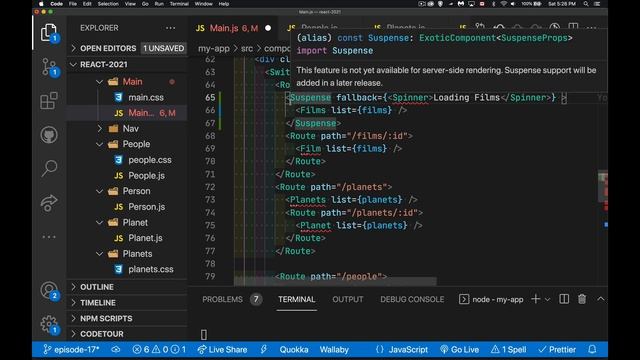Open the Search view

tap(49, 168)
